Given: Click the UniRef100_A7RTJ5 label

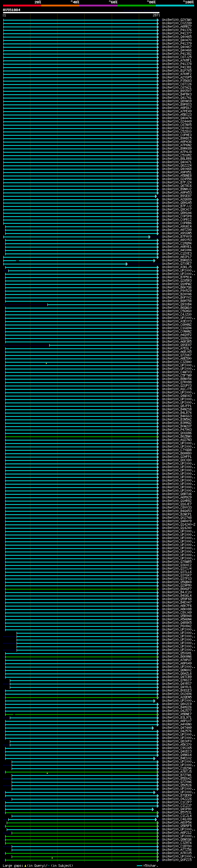Looking at the screenshot, I should pos(177,772).
